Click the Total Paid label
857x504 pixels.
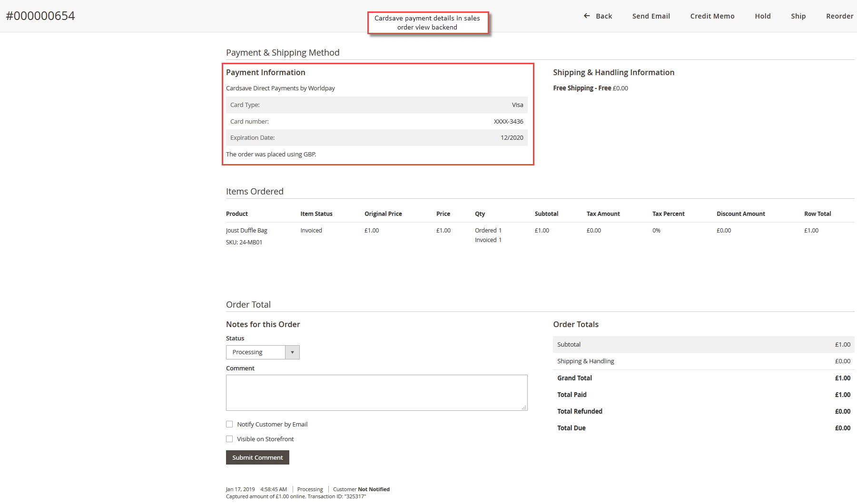571,395
